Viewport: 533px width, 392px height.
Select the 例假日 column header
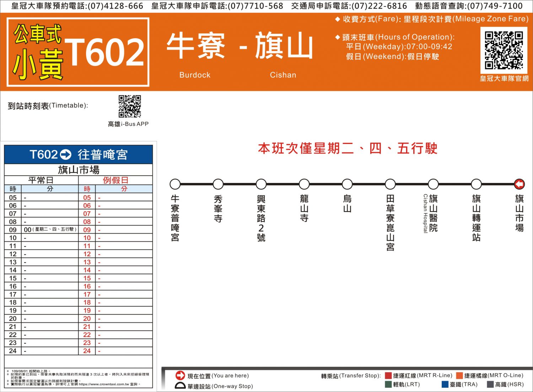click(115, 180)
